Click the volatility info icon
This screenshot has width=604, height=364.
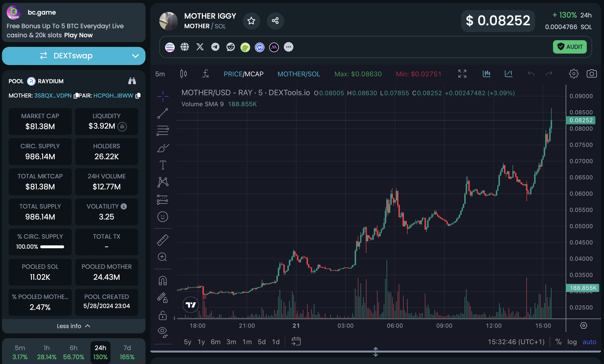[x=124, y=206]
